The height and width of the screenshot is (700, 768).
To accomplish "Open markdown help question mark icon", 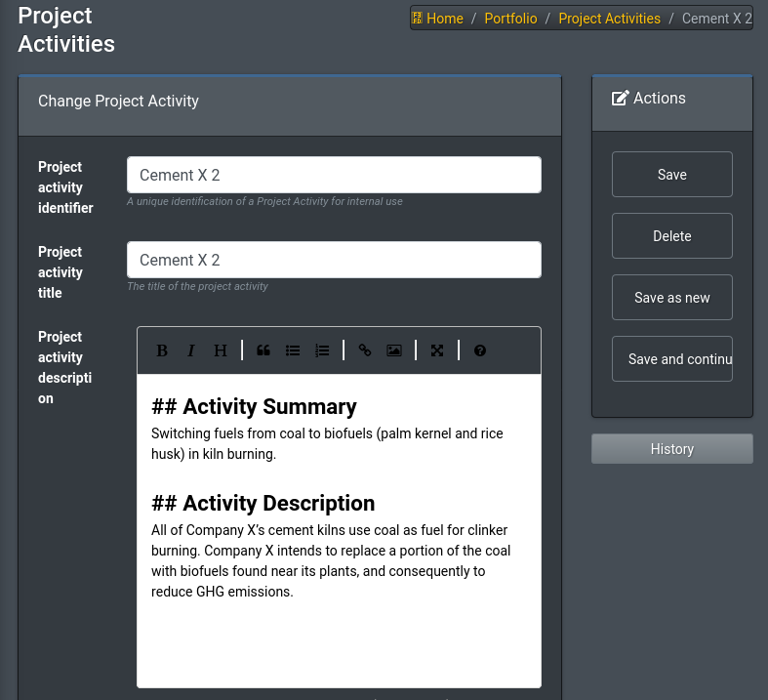I will (480, 350).
